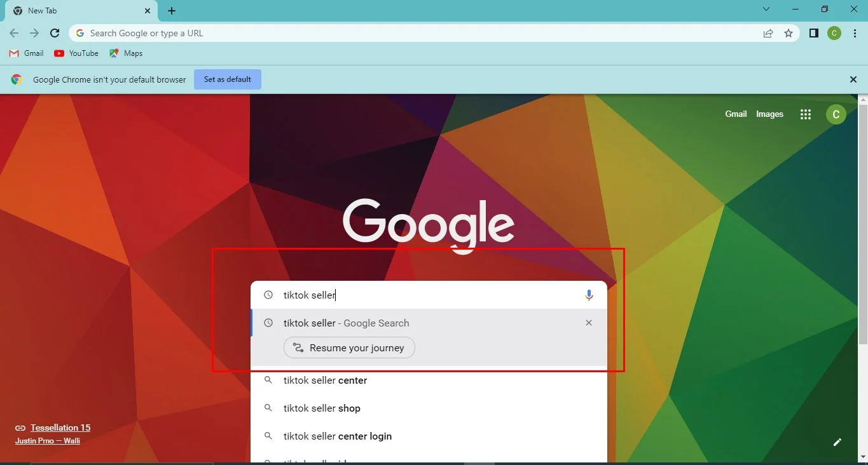Open the browser side panel
This screenshot has width=868, height=465.
click(x=813, y=33)
